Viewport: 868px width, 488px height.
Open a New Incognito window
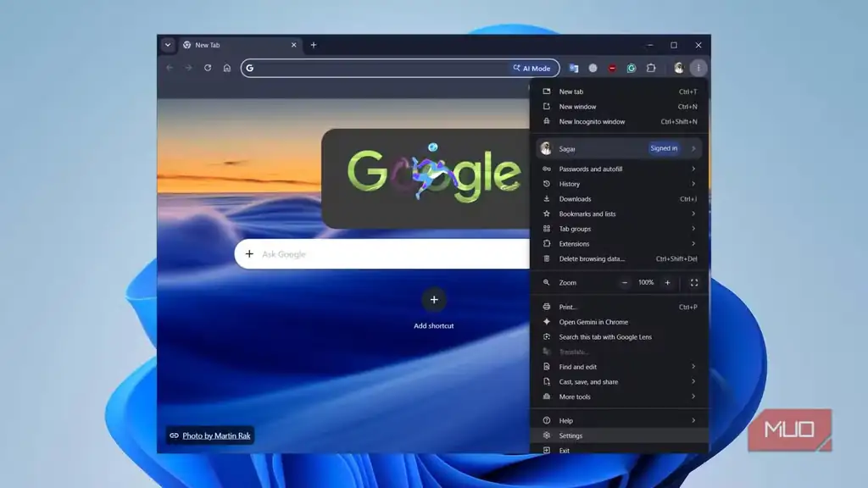619,122
